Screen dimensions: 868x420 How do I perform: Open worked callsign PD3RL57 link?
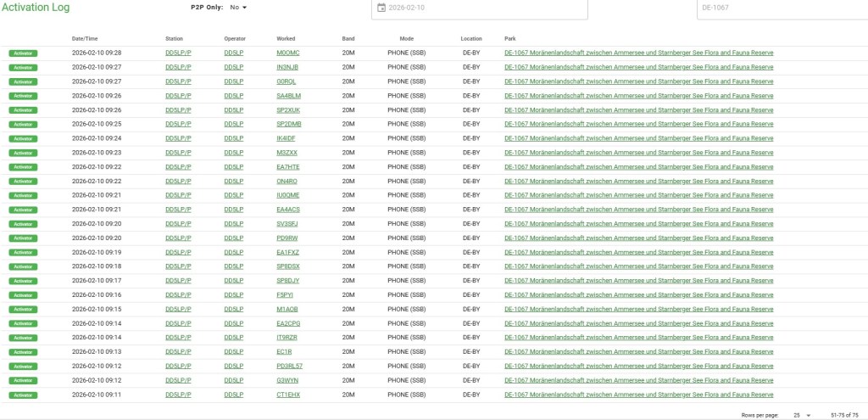click(x=289, y=367)
